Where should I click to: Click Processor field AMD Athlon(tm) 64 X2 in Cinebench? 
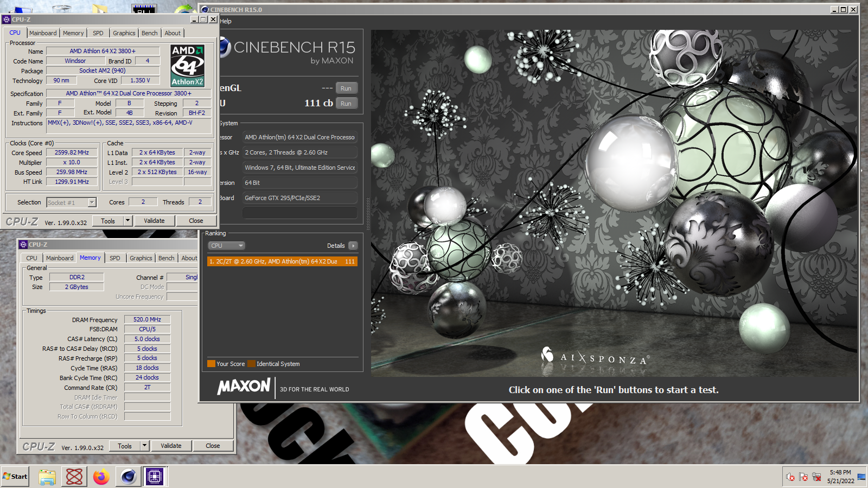pyautogui.click(x=299, y=137)
